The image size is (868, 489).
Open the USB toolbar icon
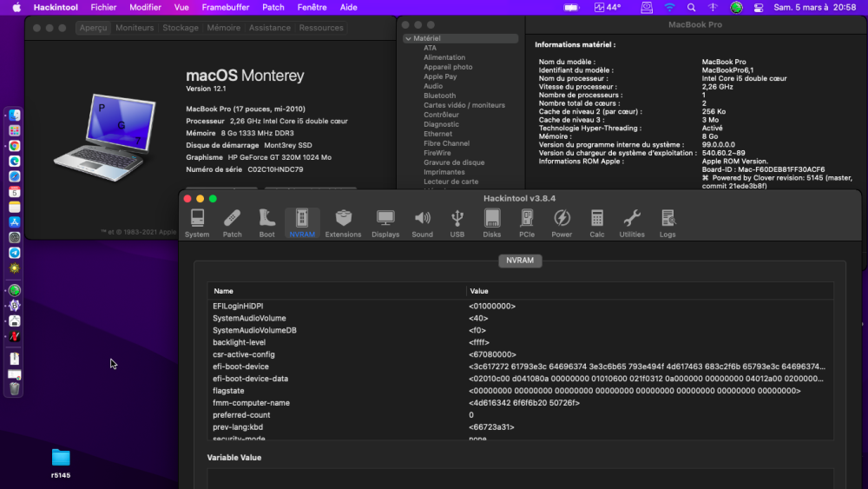(x=457, y=223)
